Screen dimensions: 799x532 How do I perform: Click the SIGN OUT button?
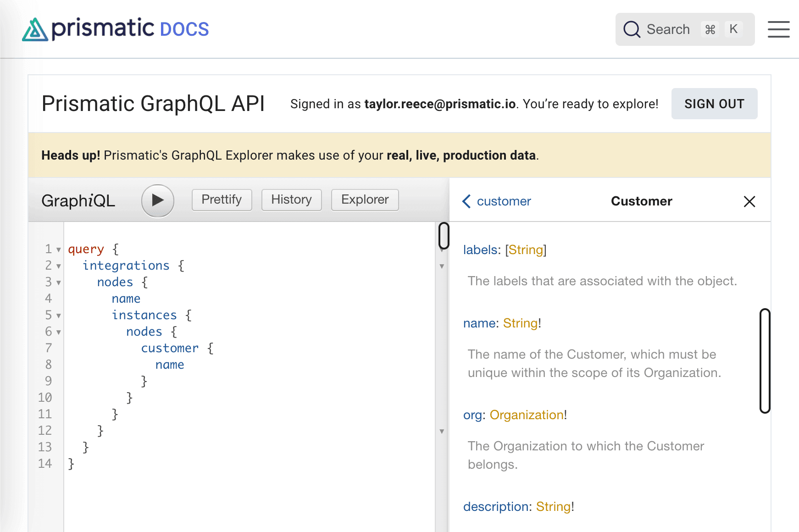(714, 104)
